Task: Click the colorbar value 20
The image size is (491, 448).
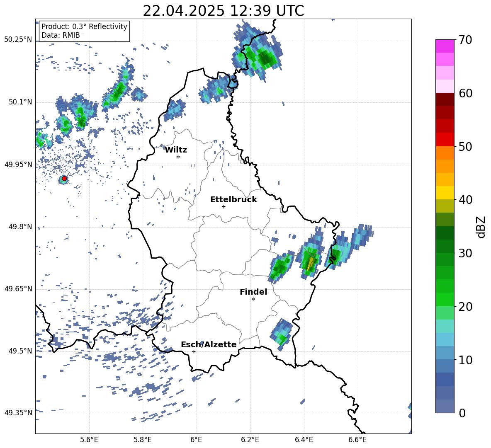Action: [465, 307]
